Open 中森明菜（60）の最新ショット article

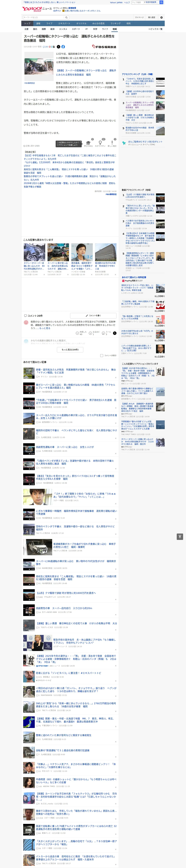point(76,781)
